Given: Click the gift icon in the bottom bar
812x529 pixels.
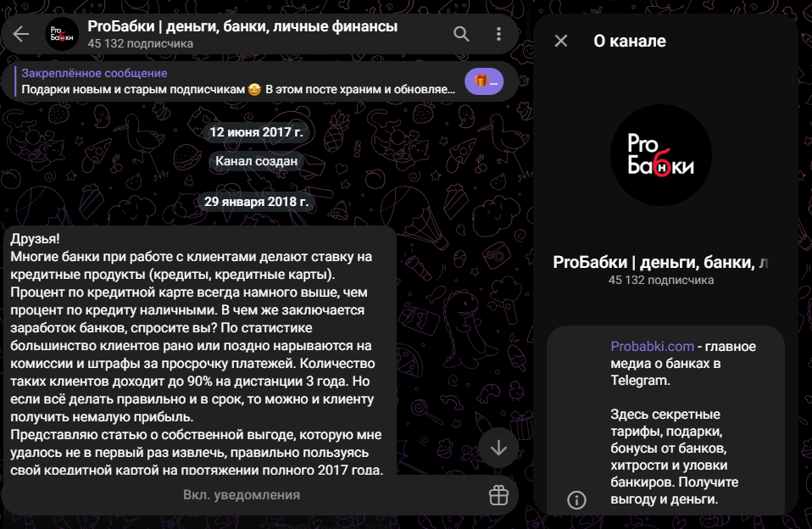Looking at the screenshot, I should coord(498,495).
